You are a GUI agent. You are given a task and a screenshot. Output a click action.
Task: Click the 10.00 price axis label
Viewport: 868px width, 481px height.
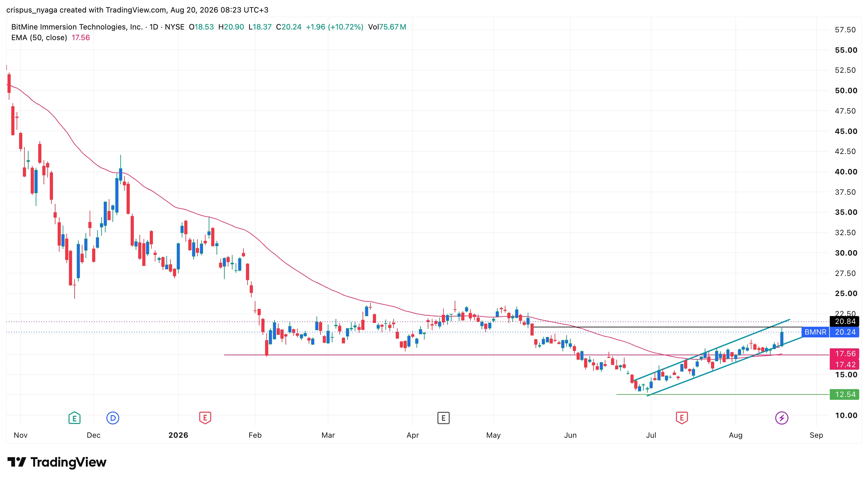(x=846, y=415)
